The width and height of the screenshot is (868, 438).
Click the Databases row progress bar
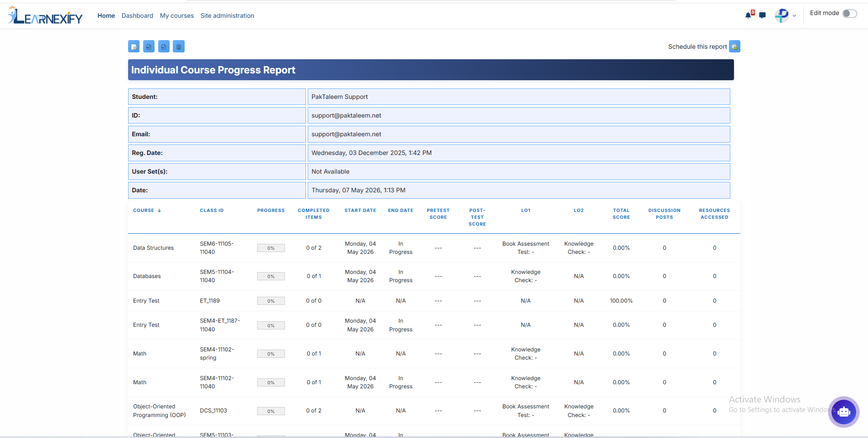pyautogui.click(x=271, y=276)
